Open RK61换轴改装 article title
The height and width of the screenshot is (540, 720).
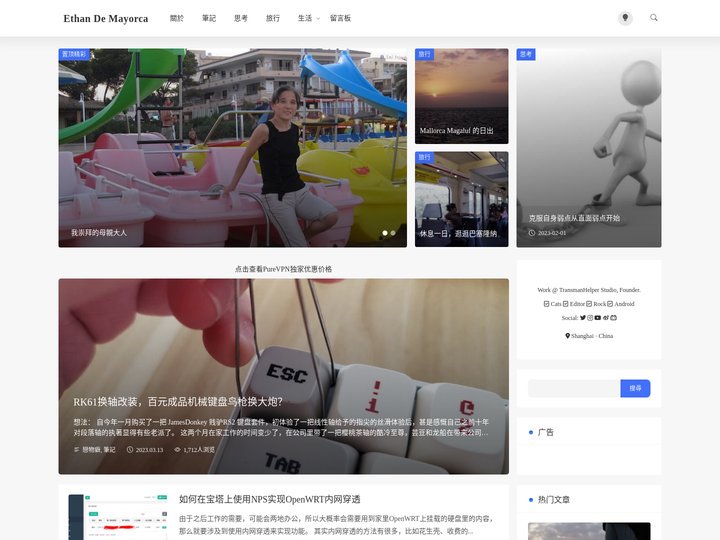tap(178, 402)
